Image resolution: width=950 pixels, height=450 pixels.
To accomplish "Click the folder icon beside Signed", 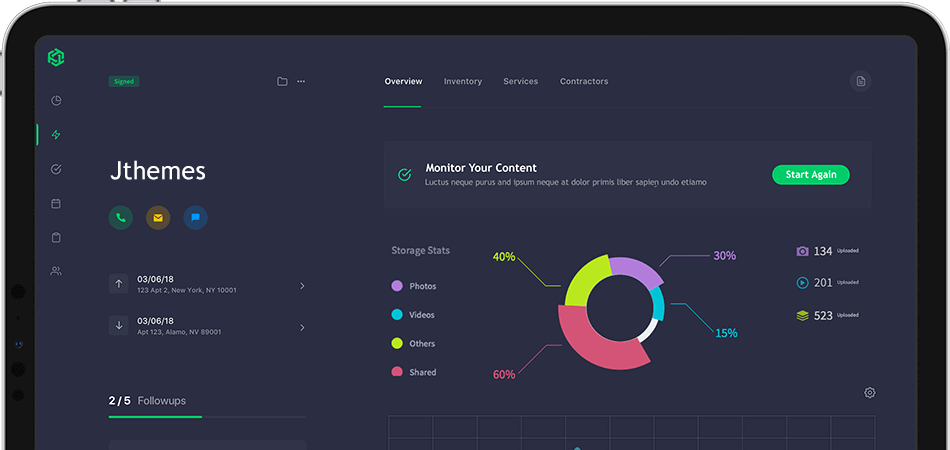I will 282,81.
